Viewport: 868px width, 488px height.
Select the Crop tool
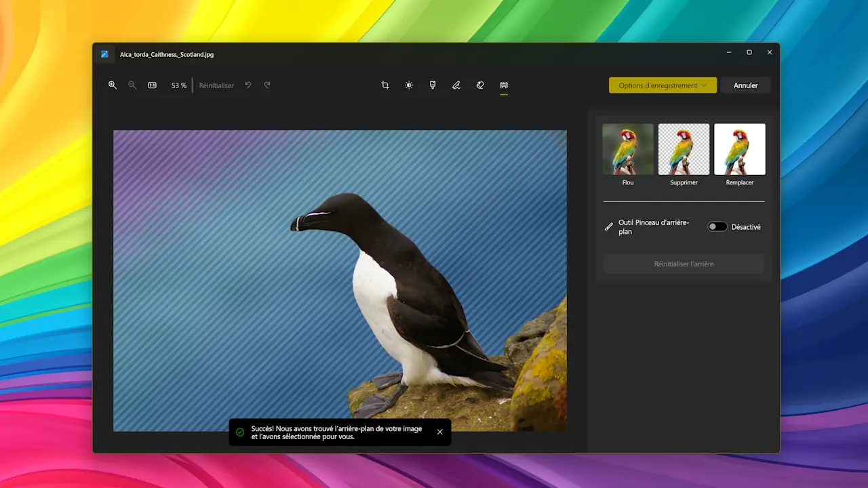click(385, 85)
